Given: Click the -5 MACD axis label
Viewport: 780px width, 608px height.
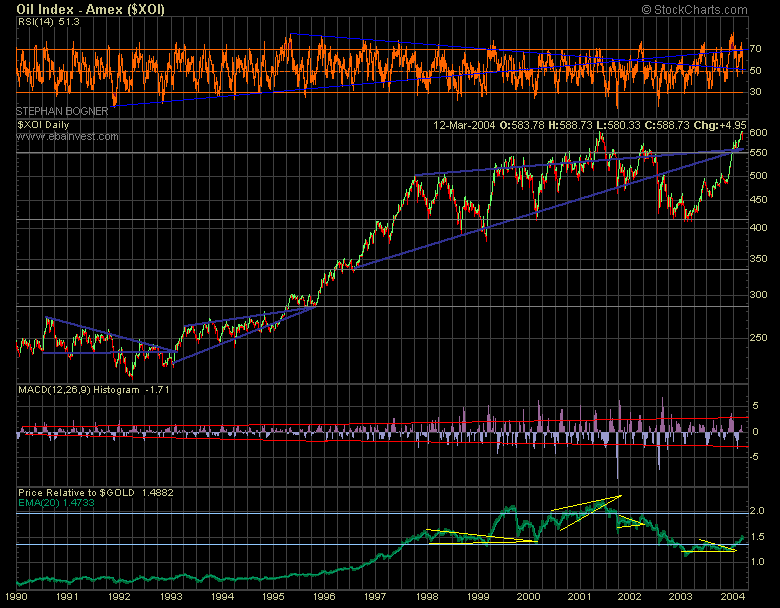Looking at the screenshot, I should (756, 460).
